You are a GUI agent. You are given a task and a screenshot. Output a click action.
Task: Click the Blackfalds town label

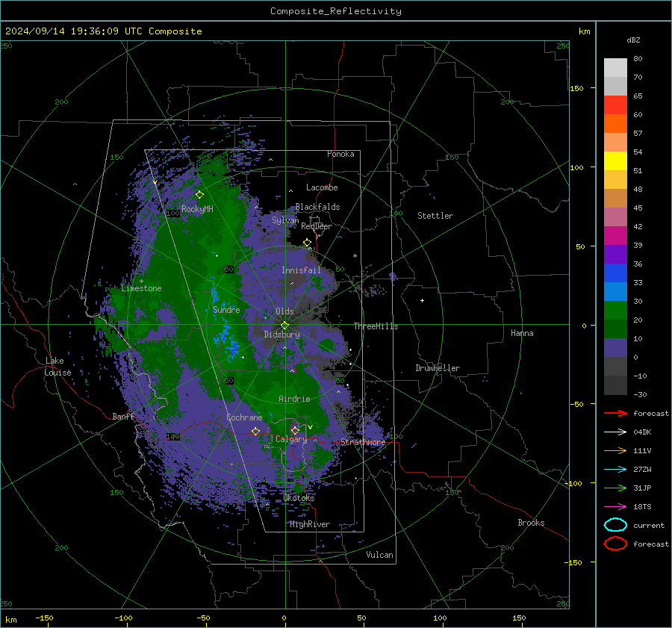pyautogui.click(x=317, y=207)
